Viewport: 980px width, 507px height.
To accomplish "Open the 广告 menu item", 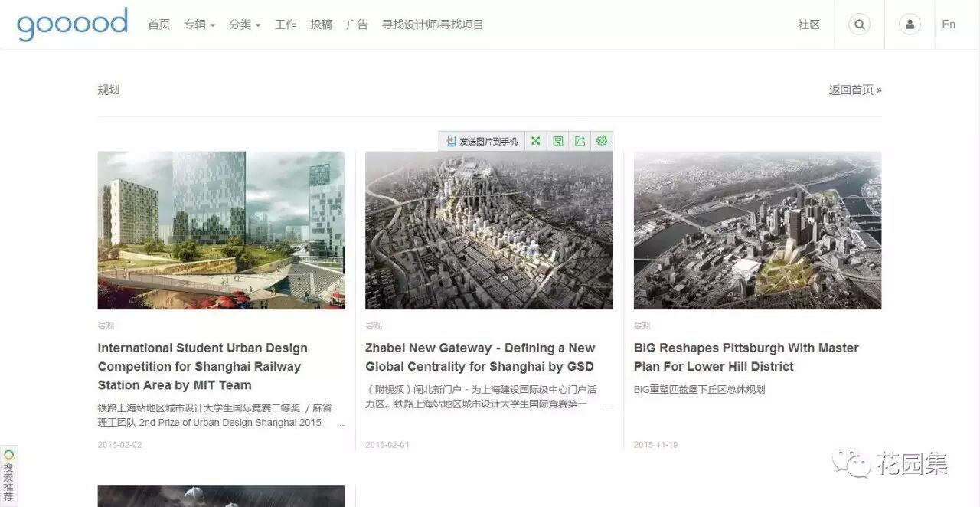I will point(357,25).
